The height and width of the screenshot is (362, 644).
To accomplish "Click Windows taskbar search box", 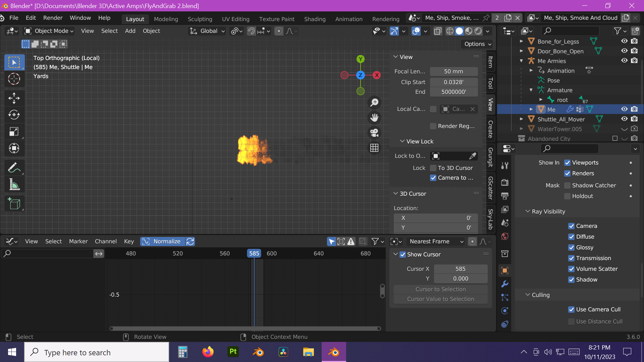I will coord(97,353).
